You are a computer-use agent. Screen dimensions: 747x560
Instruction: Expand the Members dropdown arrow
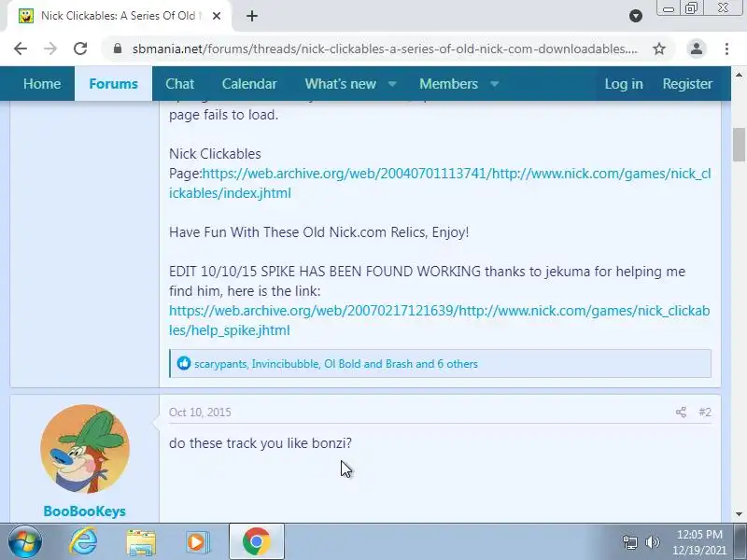(495, 84)
